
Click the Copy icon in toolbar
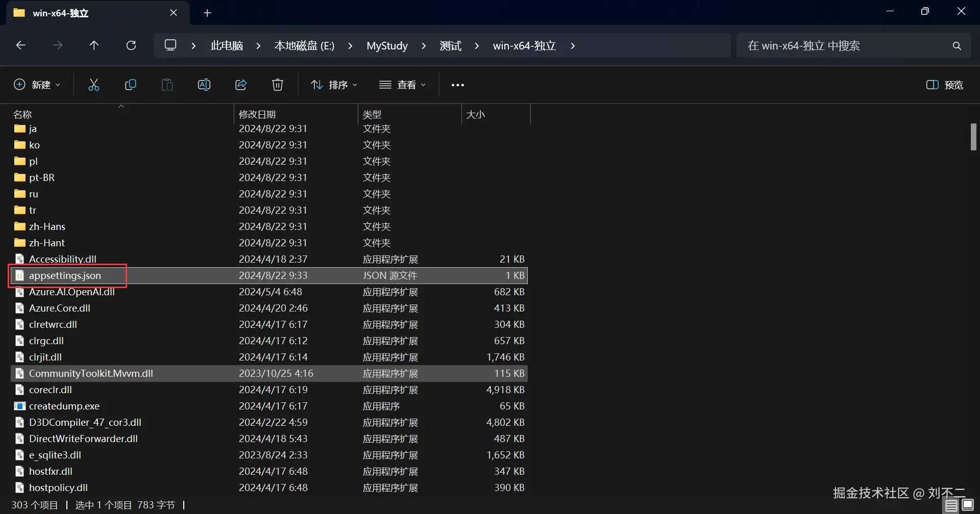coord(131,85)
